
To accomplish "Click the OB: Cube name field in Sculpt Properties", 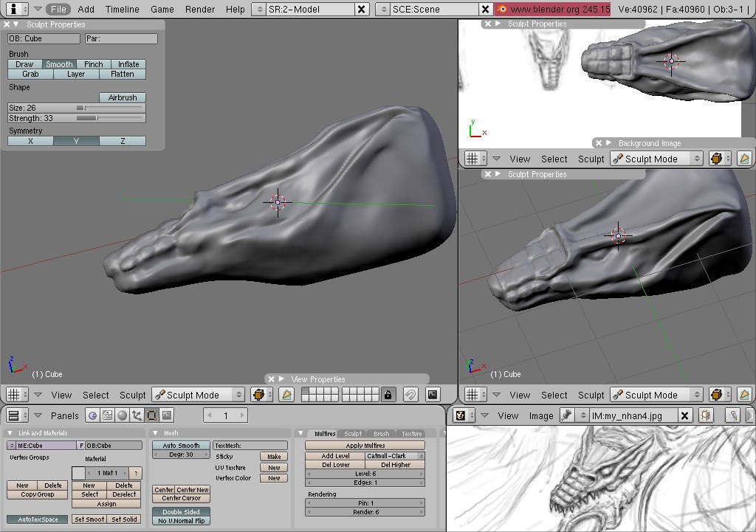I will [44, 38].
